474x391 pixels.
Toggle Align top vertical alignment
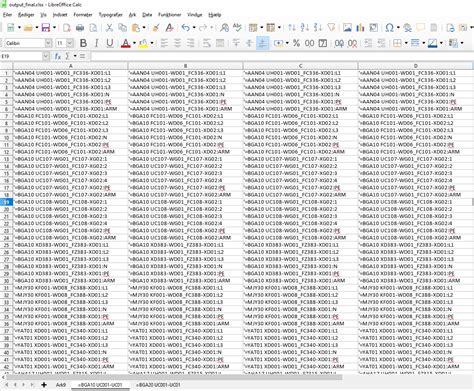(236, 43)
